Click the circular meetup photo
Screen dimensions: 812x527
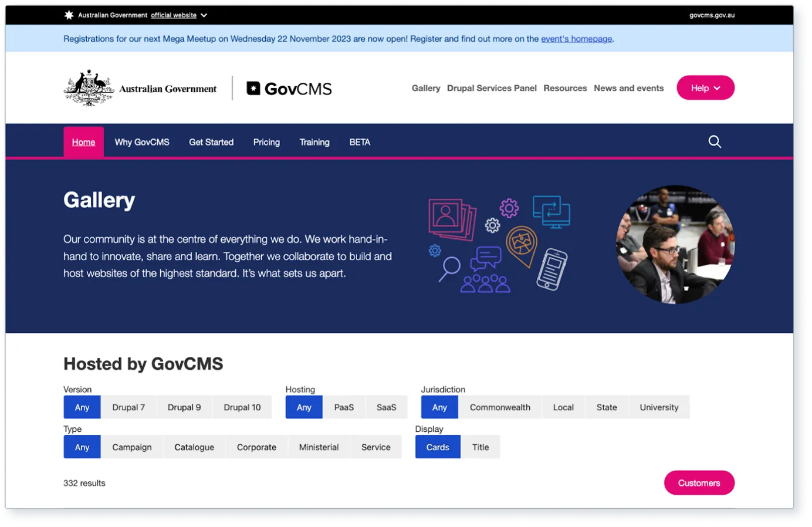[675, 245]
